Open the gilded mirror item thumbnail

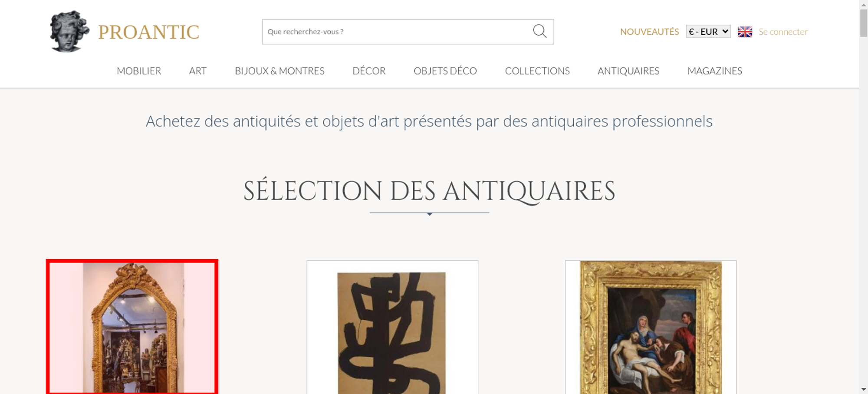pyautogui.click(x=132, y=327)
